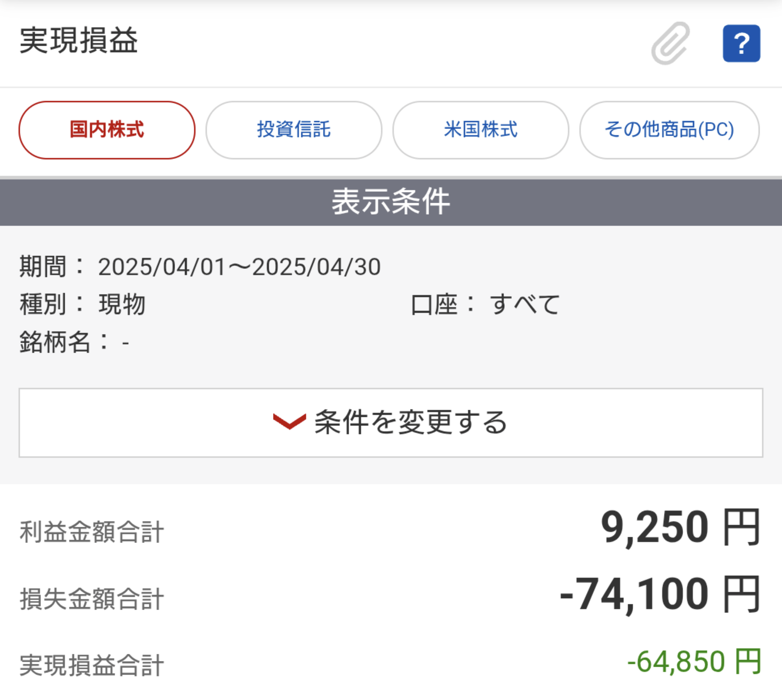Open help with the blue question mark icon
This screenshot has width=782, height=700.
[741, 43]
